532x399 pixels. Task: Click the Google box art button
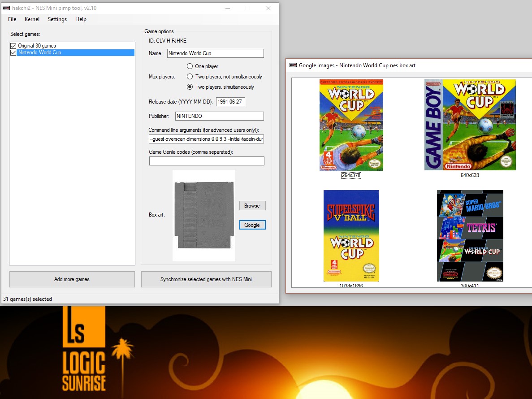tap(252, 225)
